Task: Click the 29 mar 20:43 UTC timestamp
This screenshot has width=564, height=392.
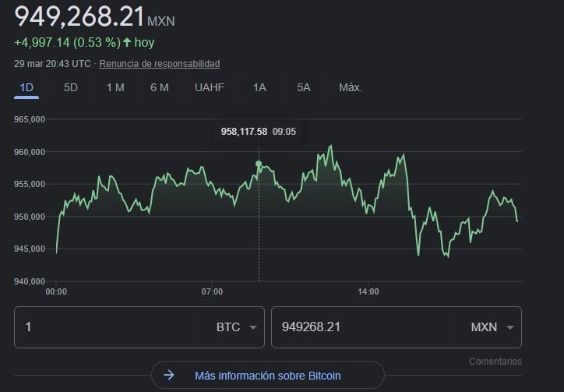Action: tap(52, 64)
